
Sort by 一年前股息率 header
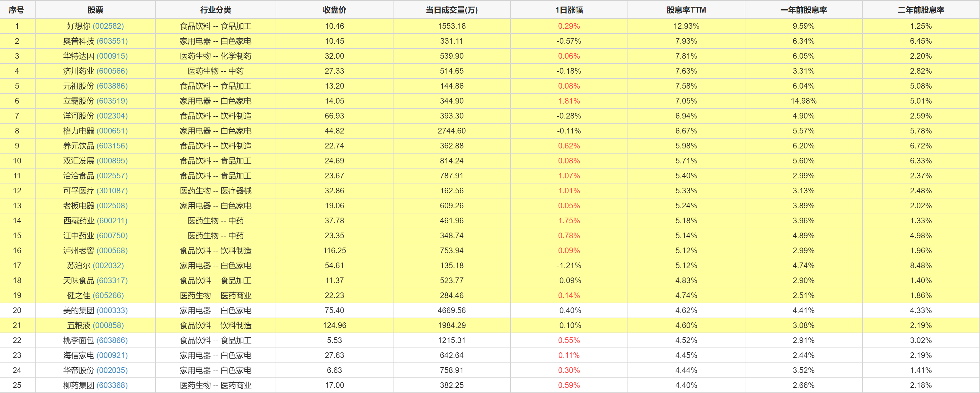pyautogui.click(x=803, y=10)
